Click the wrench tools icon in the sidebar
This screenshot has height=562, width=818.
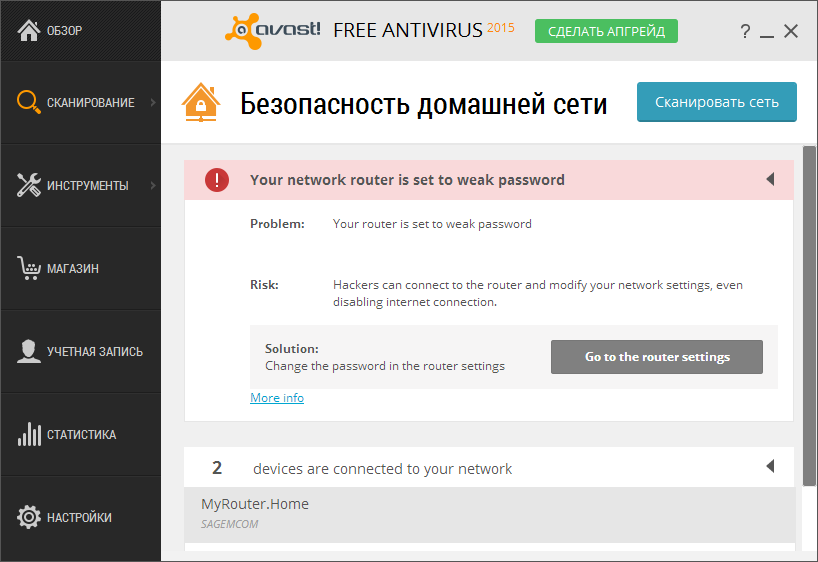[x=28, y=185]
